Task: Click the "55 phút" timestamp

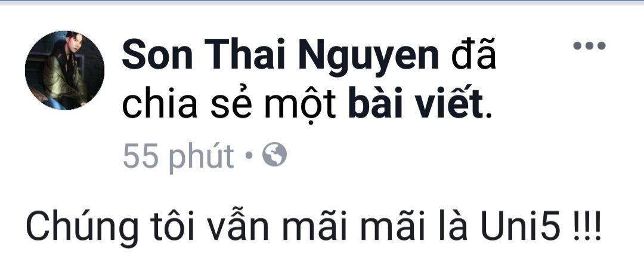Action: click(178, 156)
